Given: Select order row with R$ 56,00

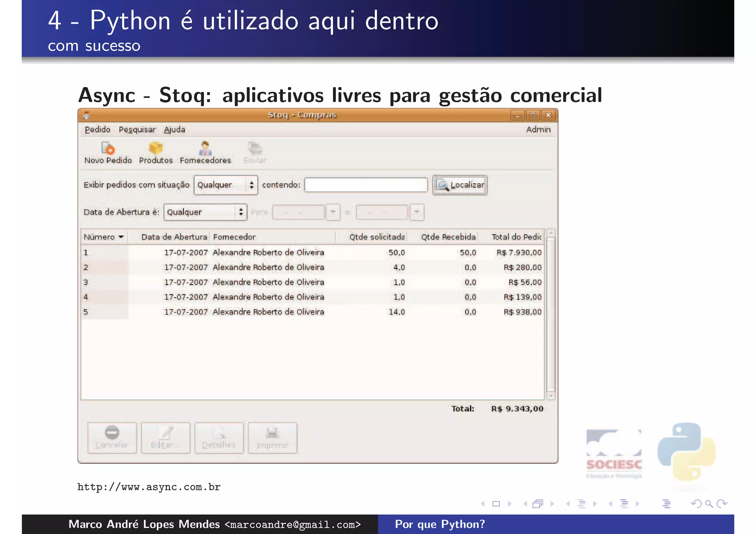Looking at the screenshot, I should 312,282.
